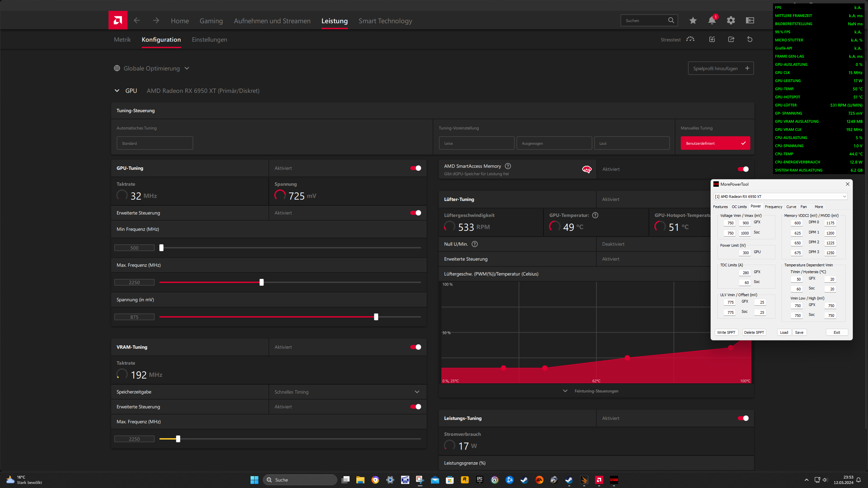Open the notifications bell
Image resolution: width=868 pixels, height=488 pixels.
712,21
